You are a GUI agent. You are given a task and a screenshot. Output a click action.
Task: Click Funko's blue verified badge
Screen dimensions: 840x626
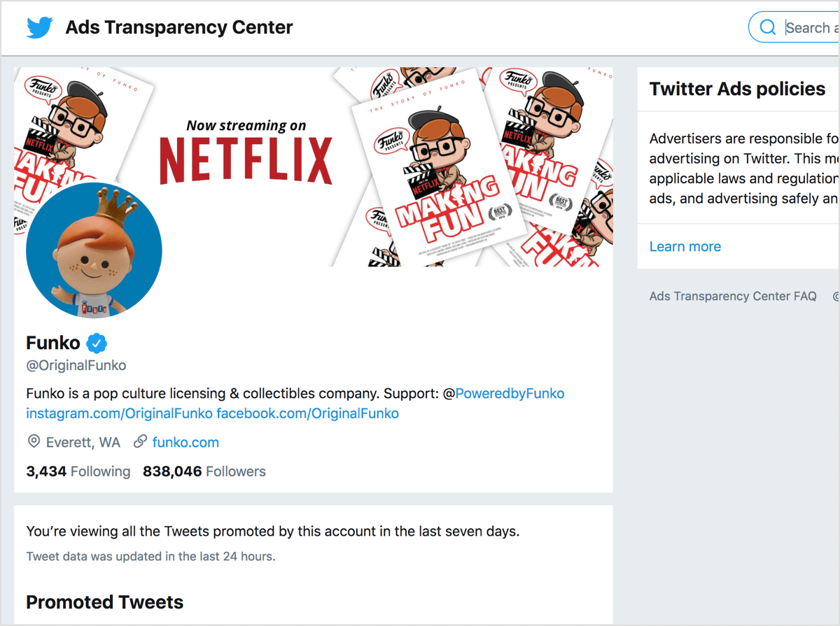pos(97,342)
